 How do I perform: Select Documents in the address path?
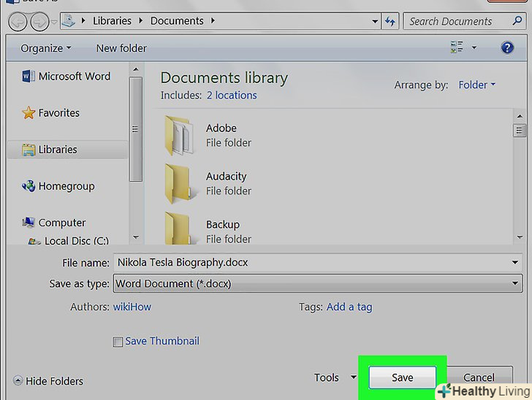click(x=177, y=21)
